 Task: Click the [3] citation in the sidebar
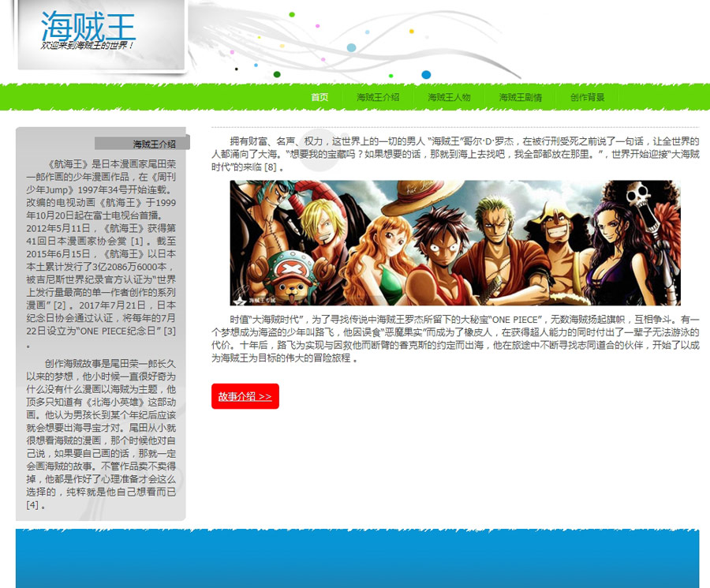[170, 331]
